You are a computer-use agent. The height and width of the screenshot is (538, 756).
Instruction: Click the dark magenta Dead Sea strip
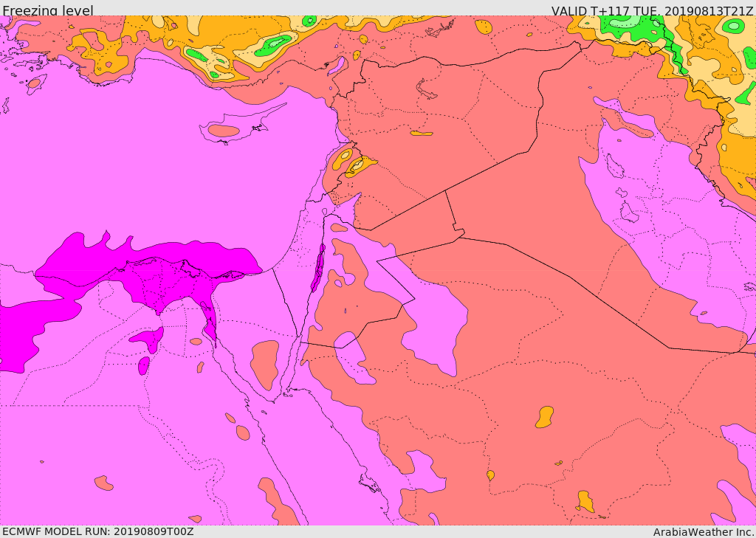318,268
